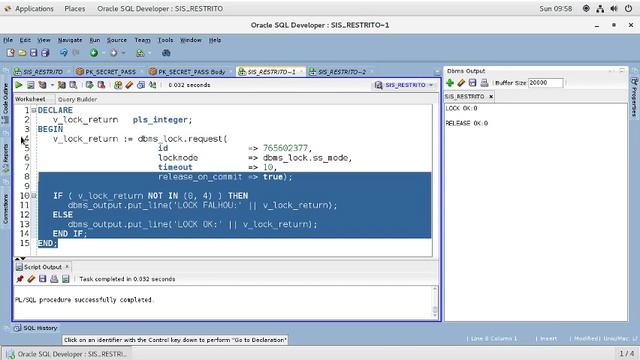This screenshot has height=360, width=640.
Task: Open the editor tab list dropdown
Action: point(437,72)
